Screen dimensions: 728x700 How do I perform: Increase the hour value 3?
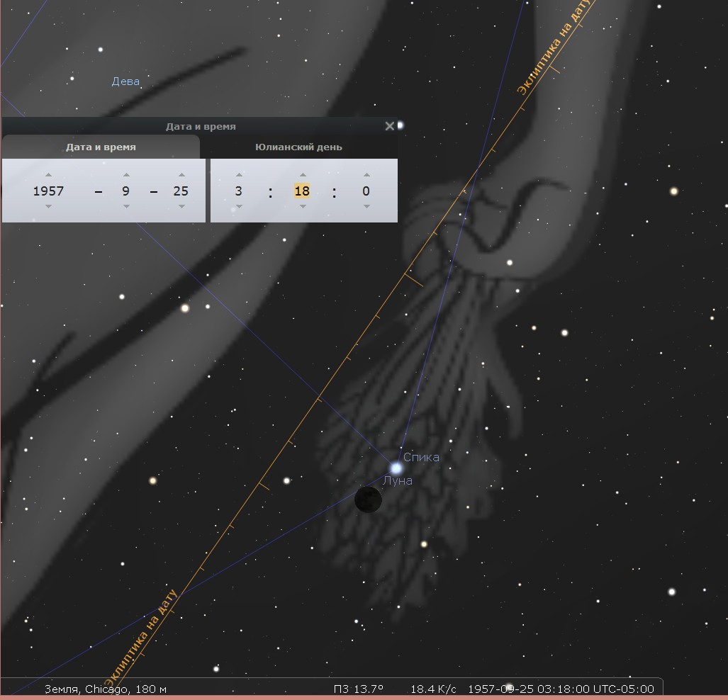[239, 175]
